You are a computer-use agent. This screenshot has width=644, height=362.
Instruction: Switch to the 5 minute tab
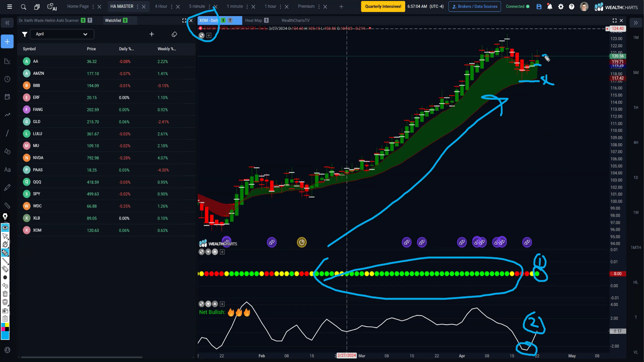pos(197,6)
